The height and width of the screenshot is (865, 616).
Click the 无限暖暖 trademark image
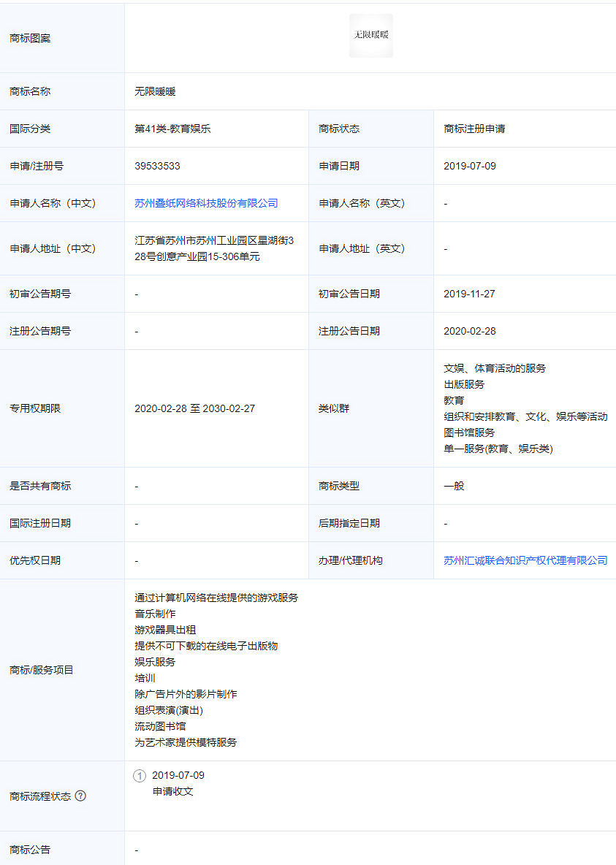point(370,35)
